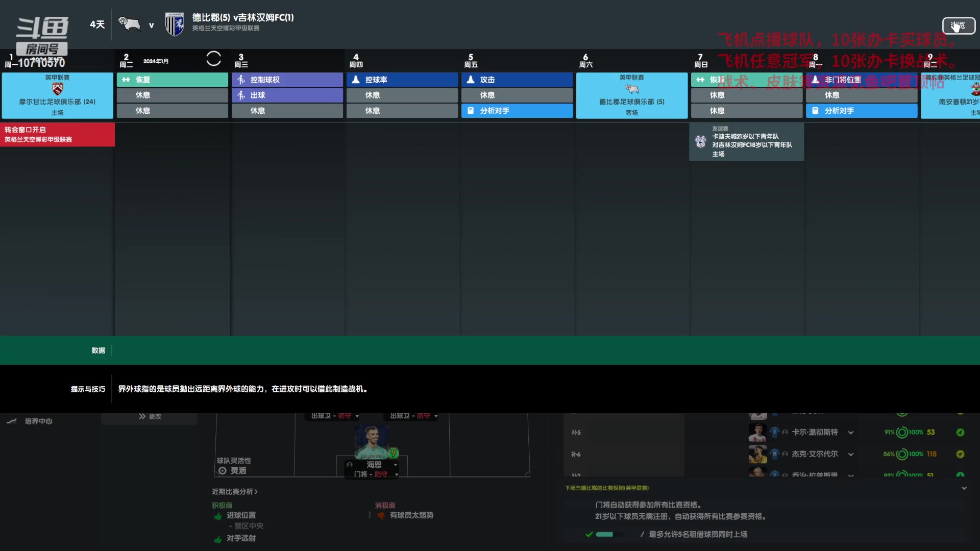The height and width of the screenshot is (551, 980).
Task: Collapse the match rules panel chevron
Action: [x=964, y=488]
